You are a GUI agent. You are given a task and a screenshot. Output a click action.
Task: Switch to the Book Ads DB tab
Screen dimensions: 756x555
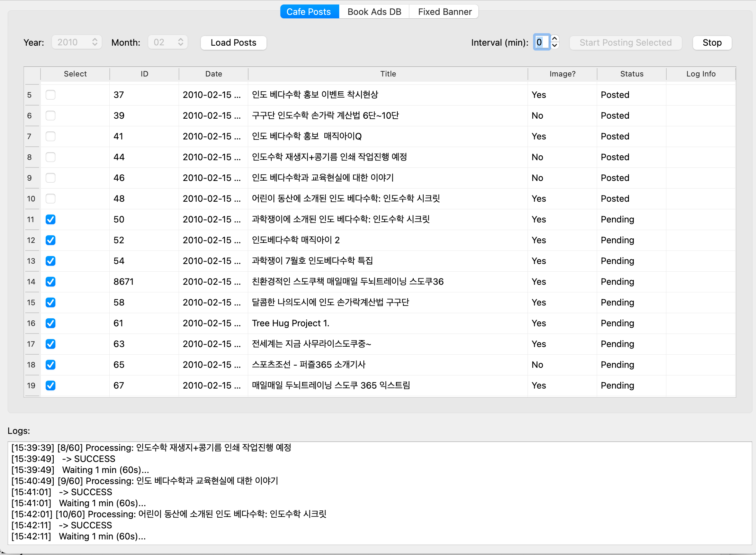(374, 12)
